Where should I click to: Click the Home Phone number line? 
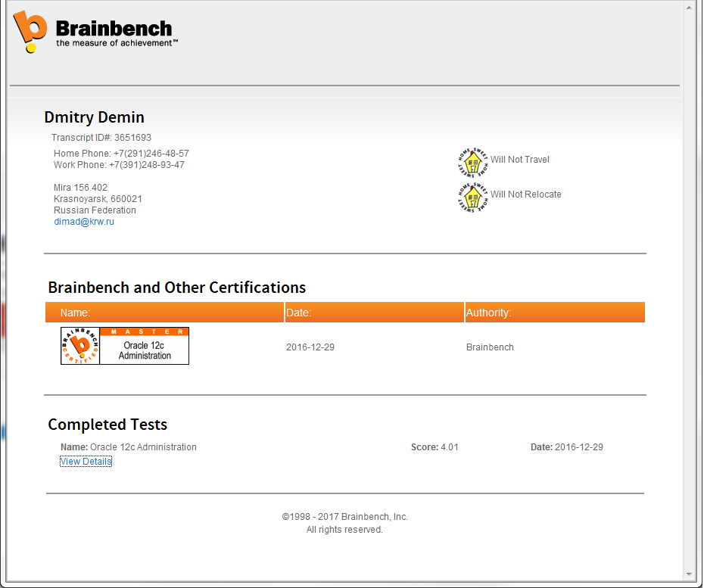121,154
